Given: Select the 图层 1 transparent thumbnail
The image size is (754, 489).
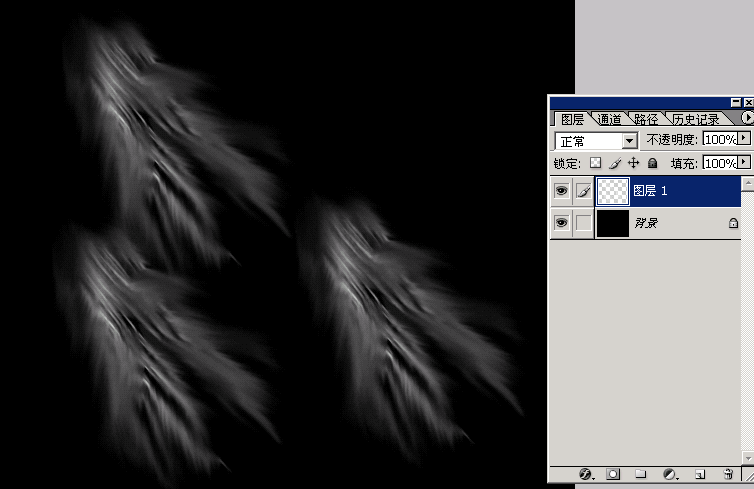Looking at the screenshot, I should pos(613,191).
